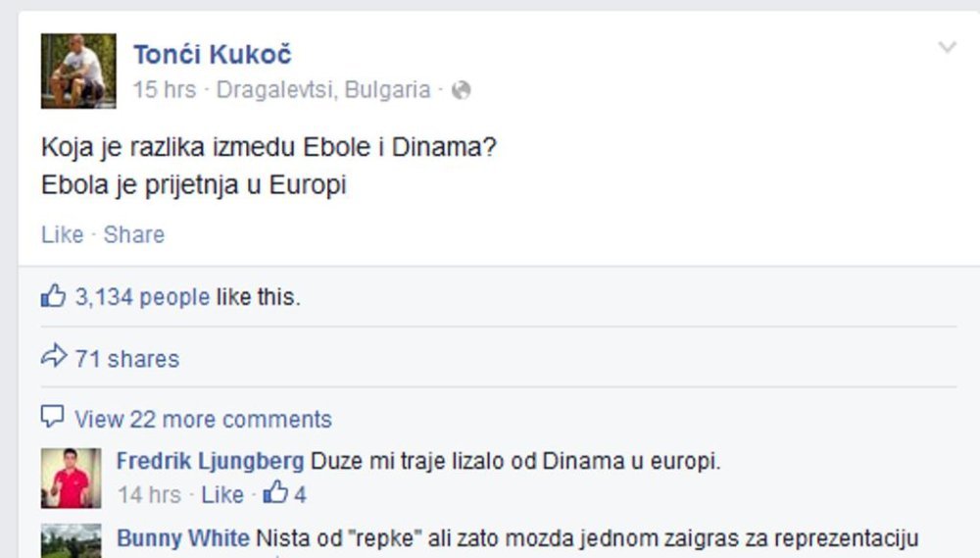Viewport: 980px width, 558px height.
Task: Click the share arrow icon by 71 shares
Action: (54, 356)
